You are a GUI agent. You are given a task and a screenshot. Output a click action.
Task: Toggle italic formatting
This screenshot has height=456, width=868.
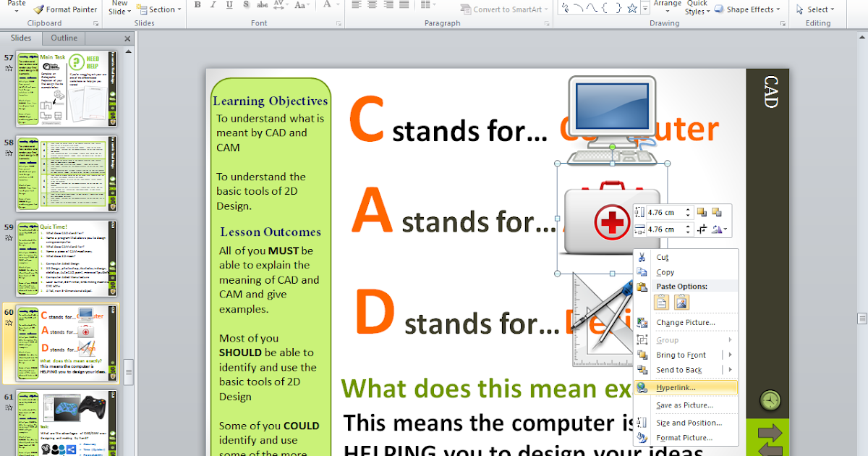coord(213,5)
